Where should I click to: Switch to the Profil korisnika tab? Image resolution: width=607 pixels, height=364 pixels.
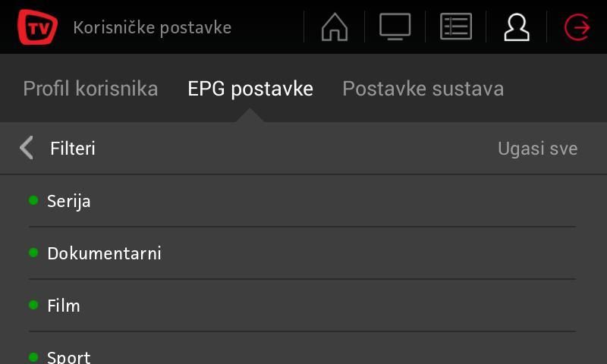(x=90, y=89)
